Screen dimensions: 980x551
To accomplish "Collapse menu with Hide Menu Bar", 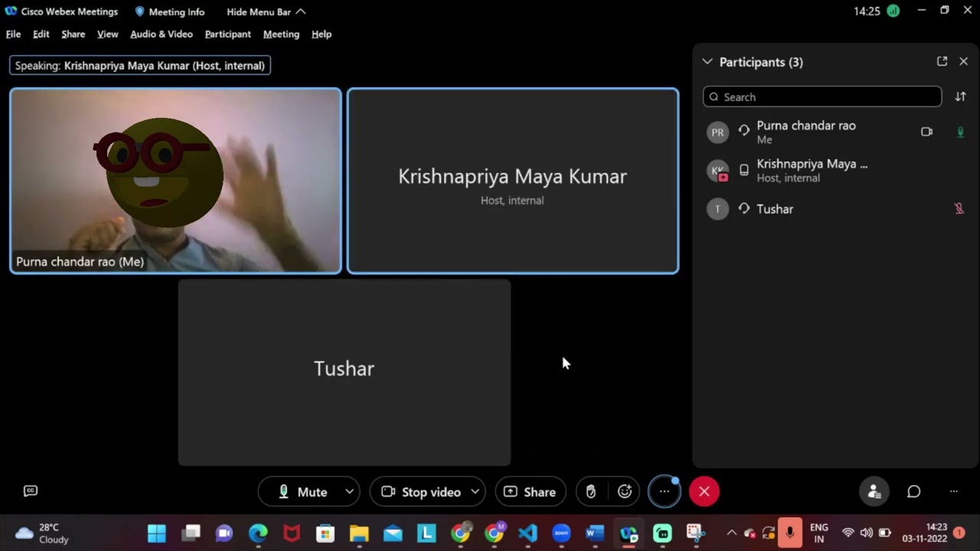I will coord(266,11).
